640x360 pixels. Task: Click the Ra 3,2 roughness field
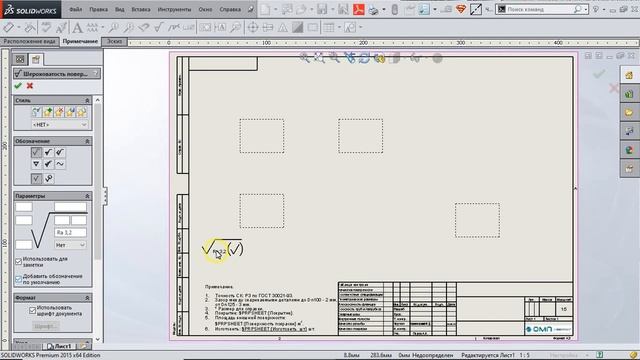point(70,233)
